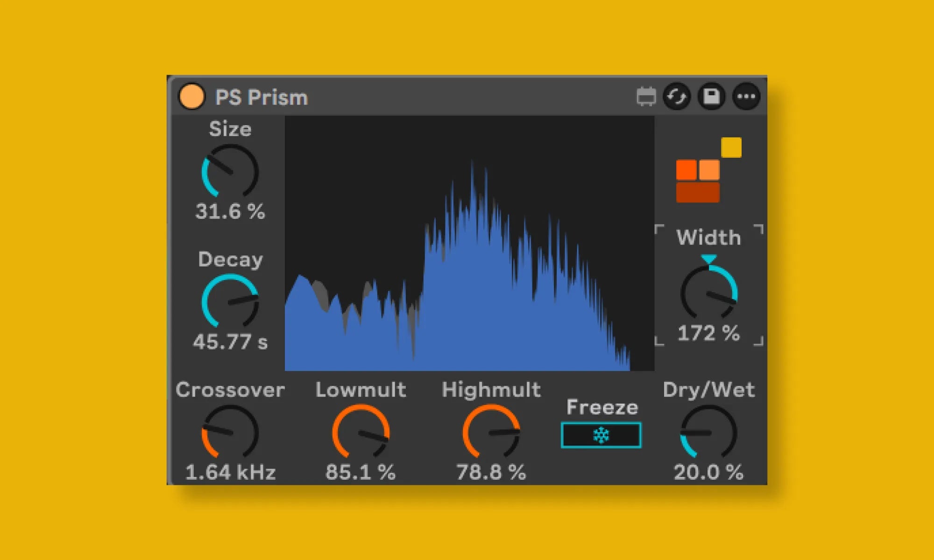Toggle the PS Prism device activator
Image resolution: width=934 pixels, height=560 pixels.
point(191,97)
